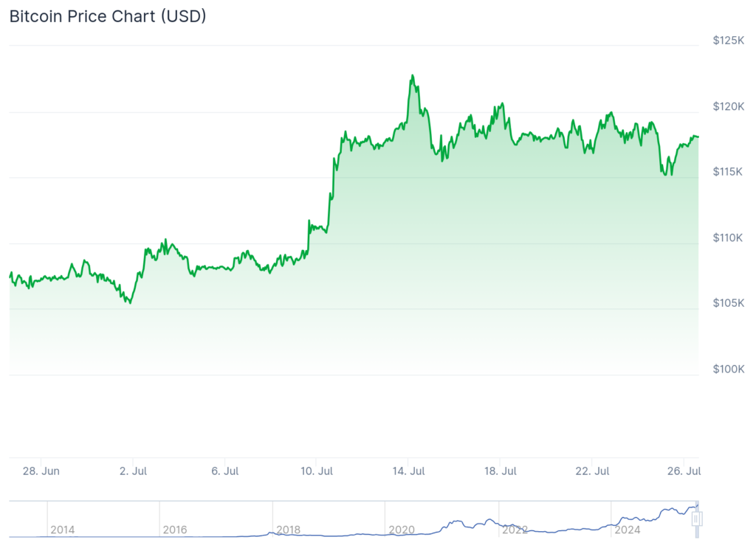Click the $120K price axis label
This screenshot has width=756, height=551.
[x=728, y=106]
